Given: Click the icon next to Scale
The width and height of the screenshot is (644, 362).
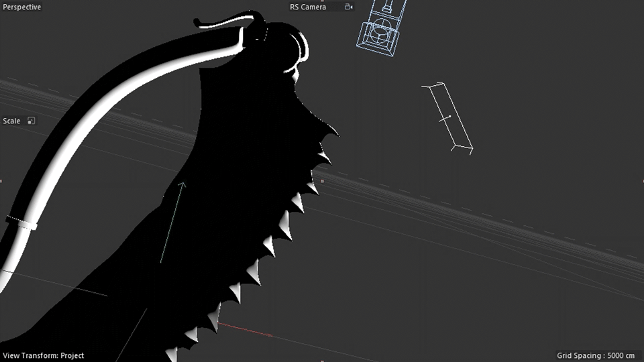Looking at the screenshot, I should [x=32, y=121].
